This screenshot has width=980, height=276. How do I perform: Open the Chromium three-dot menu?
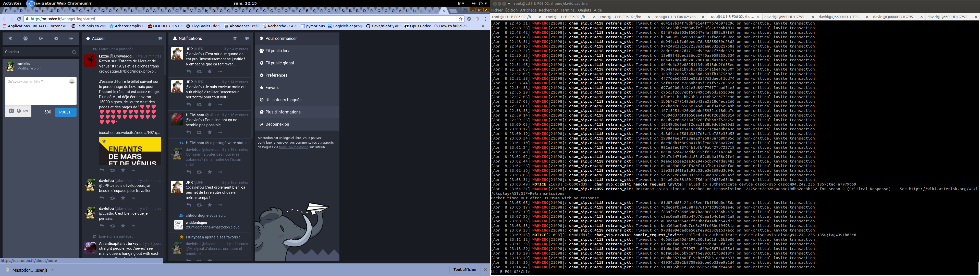click(x=485, y=19)
